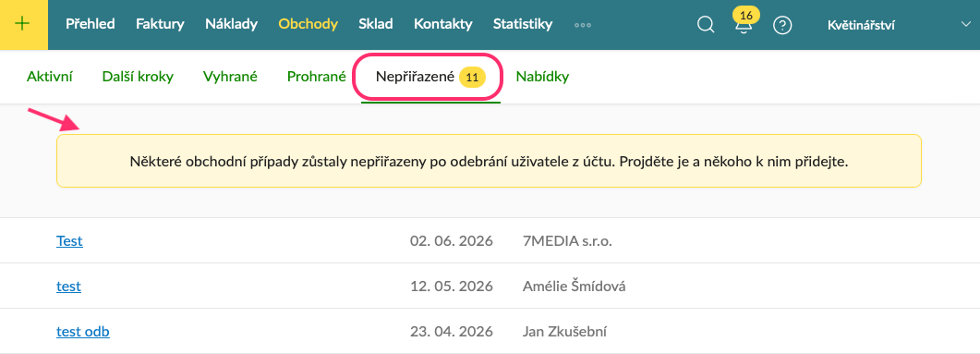Viewport: 980px width, 354px height.
Task: Click the yellow unassigned deals notice banner
Action: (x=489, y=161)
